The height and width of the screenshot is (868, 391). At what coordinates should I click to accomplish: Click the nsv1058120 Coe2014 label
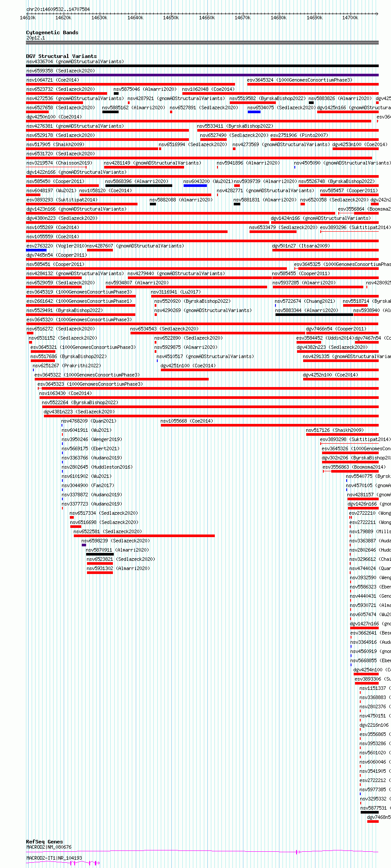pyautogui.click(x=106, y=190)
